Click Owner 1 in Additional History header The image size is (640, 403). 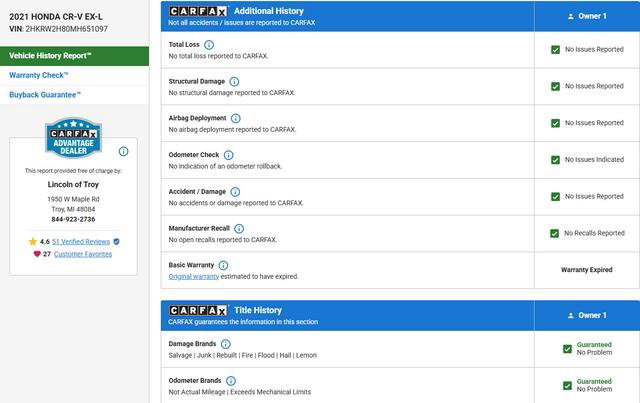tap(592, 16)
